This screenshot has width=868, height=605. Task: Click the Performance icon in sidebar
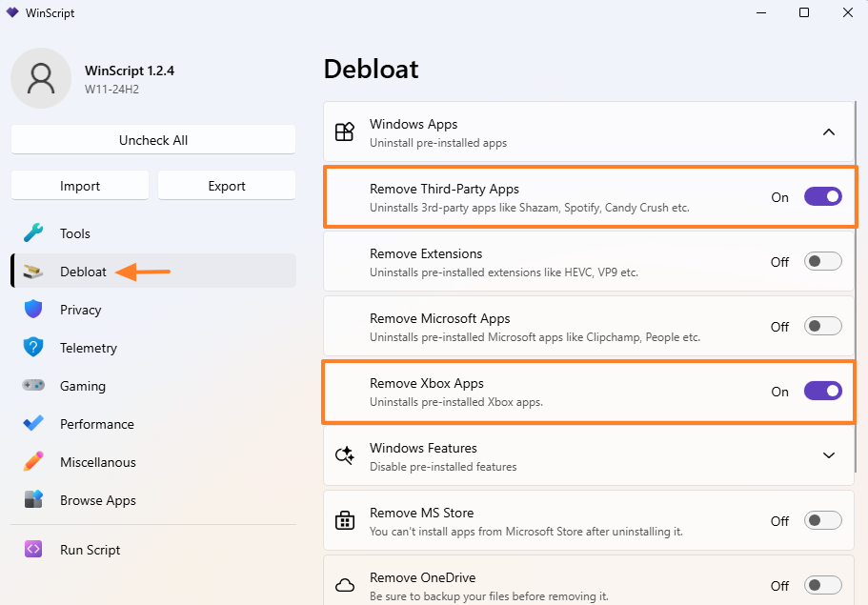click(31, 424)
